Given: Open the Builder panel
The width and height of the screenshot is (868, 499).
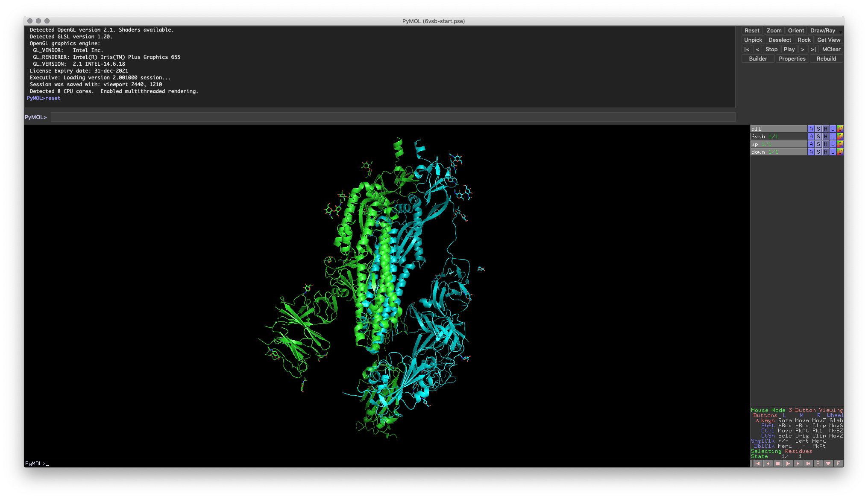Looking at the screenshot, I should pos(758,59).
